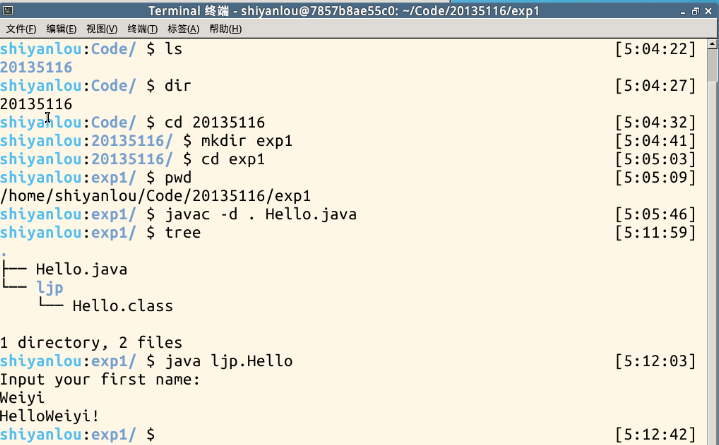The width and height of the screenshot is (719, 445).
Task: Click the terminal window title text
Action: [344, 11]
